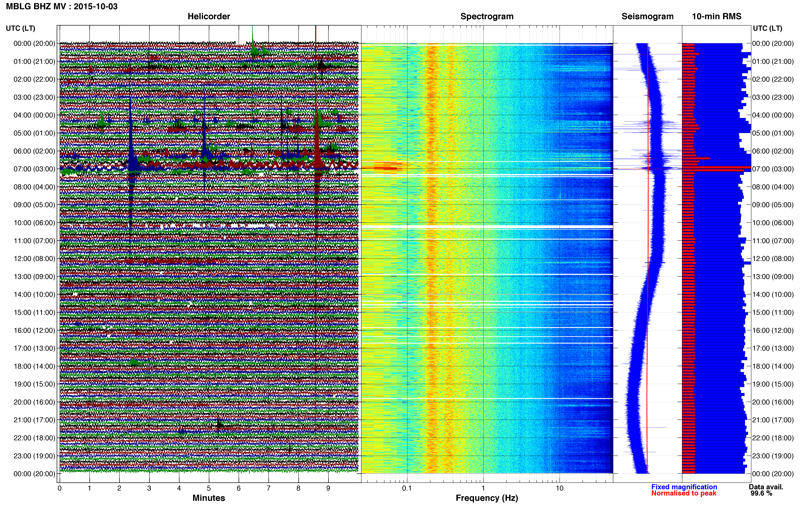Click the 99.6 % data availability value
Image resolution: width=812 pixels, height=508 pixels.
(x=761, y=493)
